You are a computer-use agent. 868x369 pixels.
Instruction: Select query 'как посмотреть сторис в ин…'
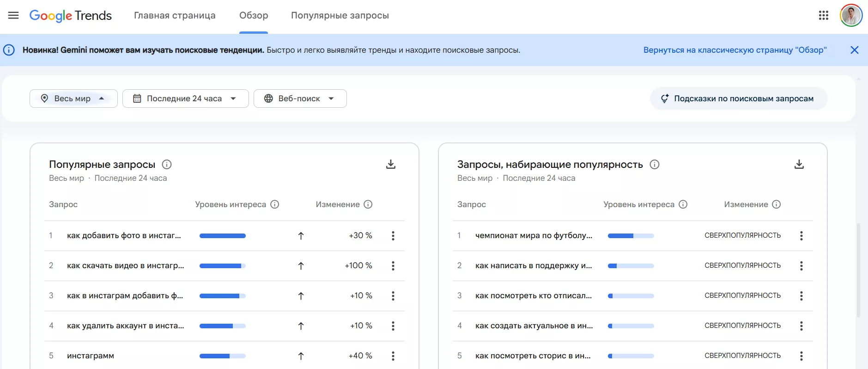click(533, 356)
